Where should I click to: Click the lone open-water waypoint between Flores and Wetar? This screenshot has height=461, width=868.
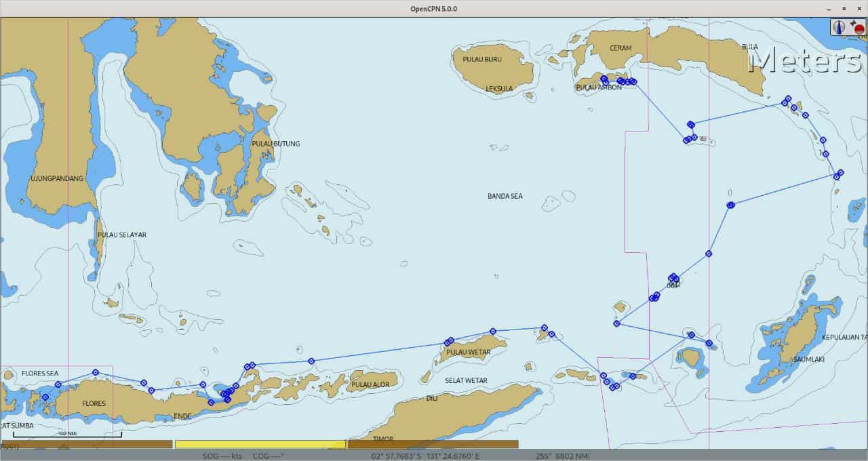(311, 361)
